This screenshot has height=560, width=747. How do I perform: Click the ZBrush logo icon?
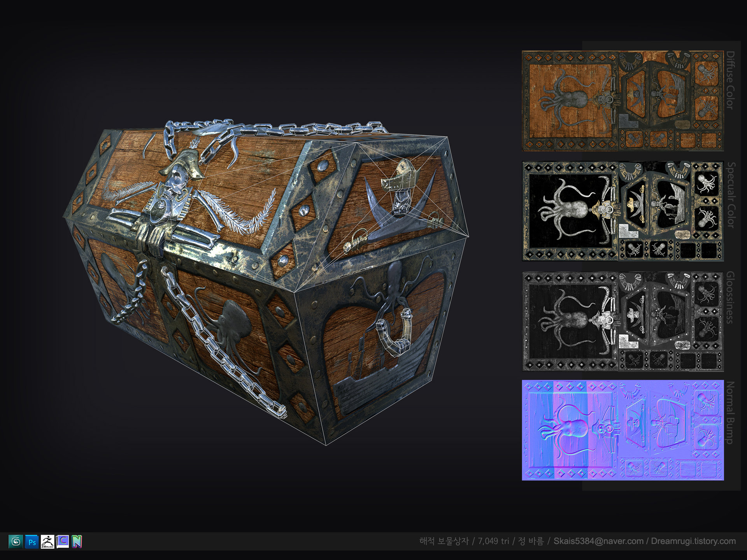click(x=47, y=541)
